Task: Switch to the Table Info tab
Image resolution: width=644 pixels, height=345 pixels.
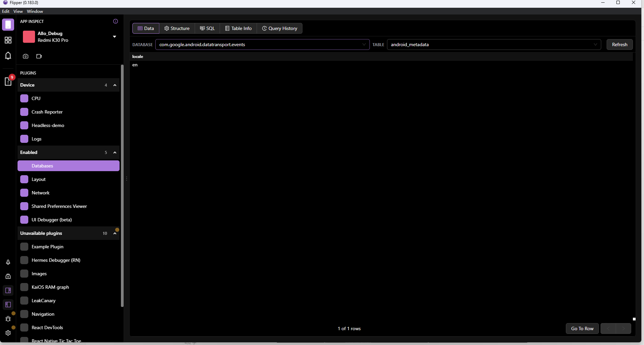Action: [x=238, y=28]
